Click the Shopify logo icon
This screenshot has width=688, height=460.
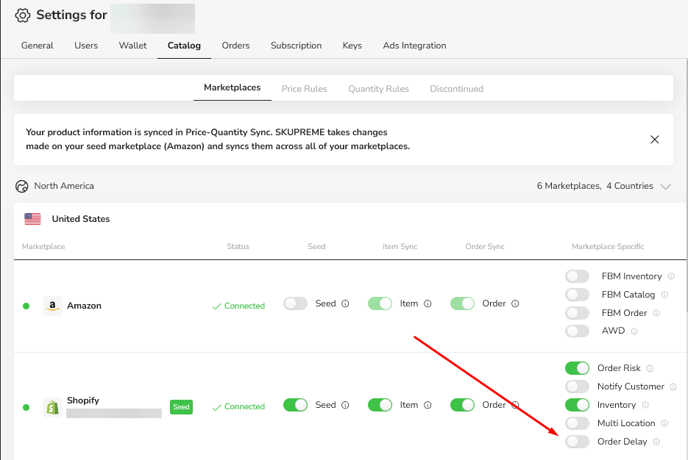(52, 407)
